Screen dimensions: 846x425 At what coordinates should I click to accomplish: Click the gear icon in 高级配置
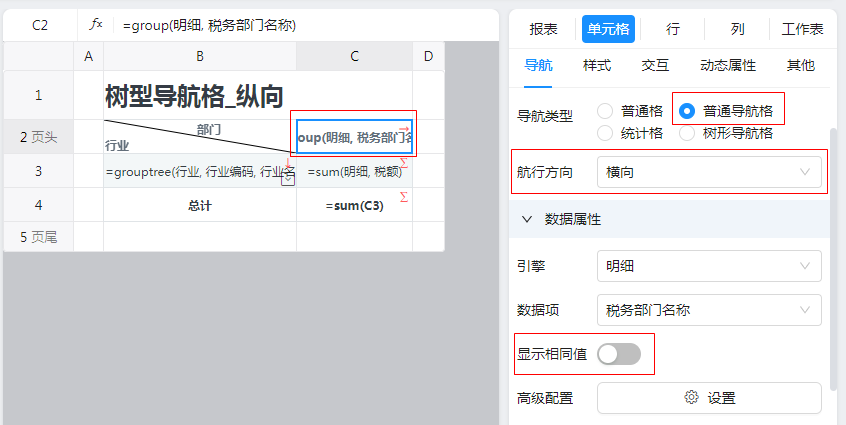[691, 398]
